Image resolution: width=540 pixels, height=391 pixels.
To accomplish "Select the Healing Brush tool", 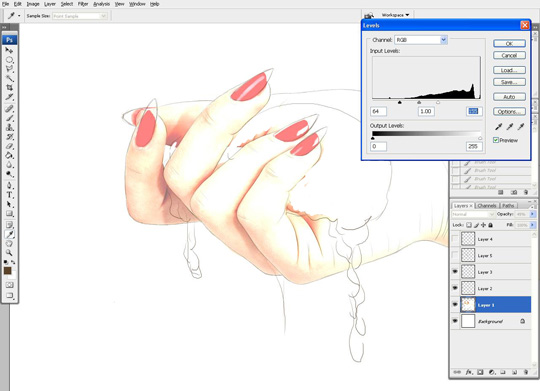I will coord(9,109).
